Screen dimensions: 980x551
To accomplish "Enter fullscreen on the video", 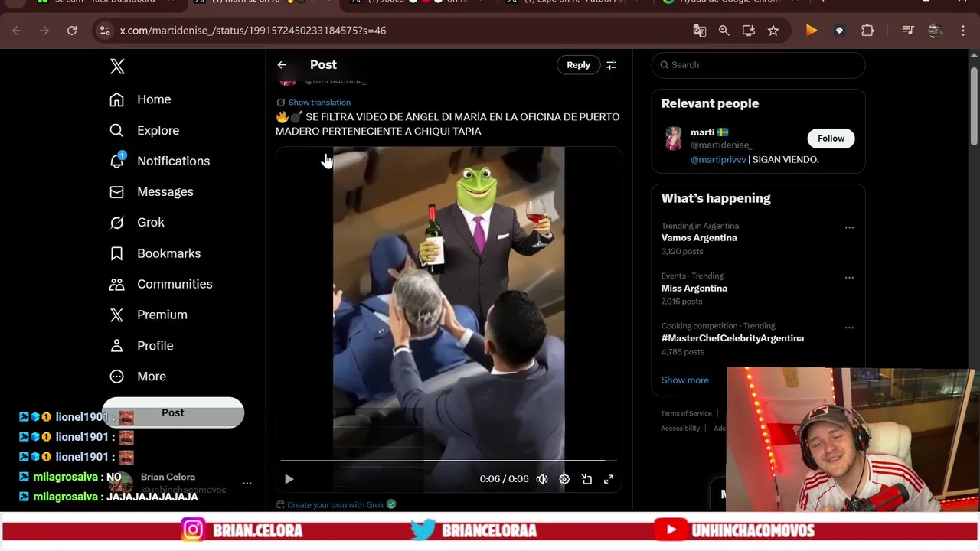I will [x=609, y=479].
